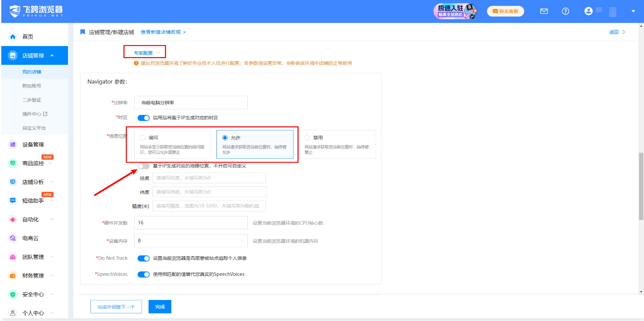Select the 询问 geolocation radio option
The image size is (644, 321).
click(x=142, y=138)
